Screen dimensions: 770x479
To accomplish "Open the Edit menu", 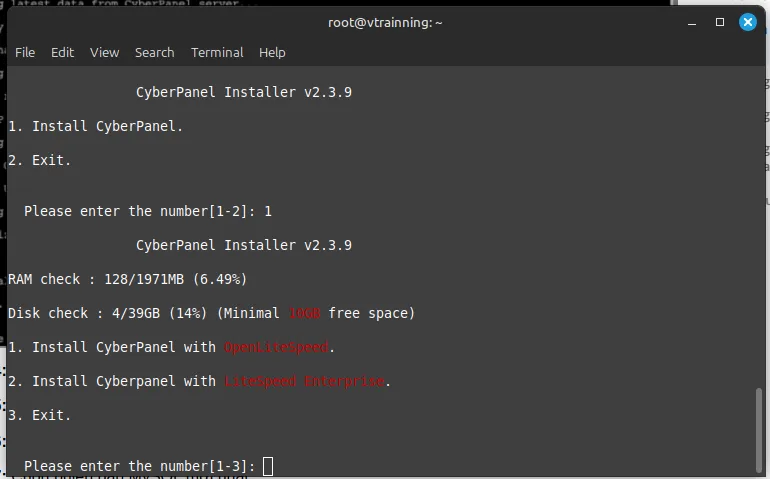I will point(62,52).
